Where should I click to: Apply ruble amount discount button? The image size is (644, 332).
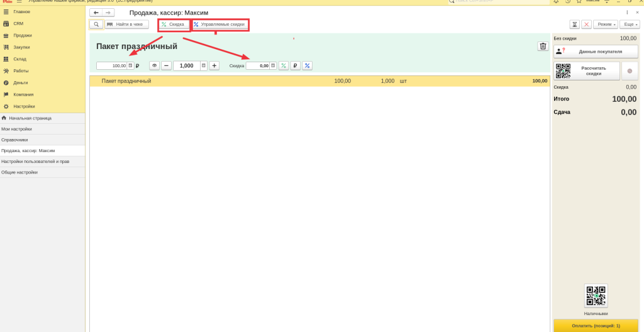296,66
